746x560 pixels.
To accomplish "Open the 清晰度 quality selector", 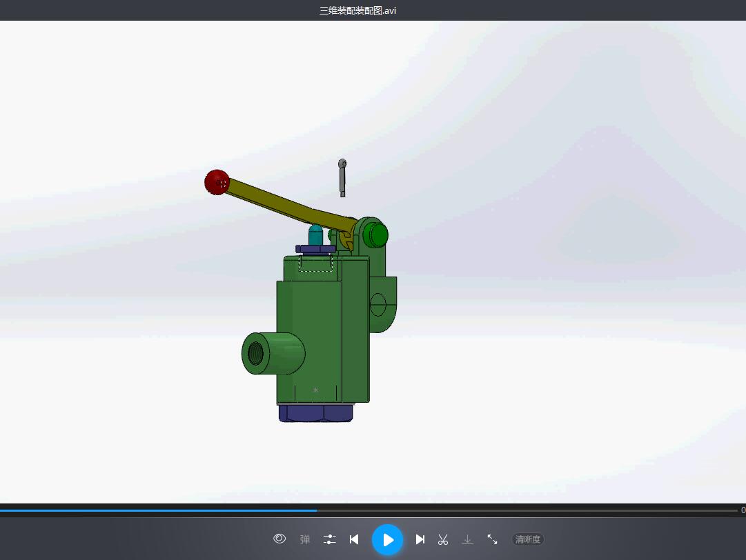I will (528, 539).
